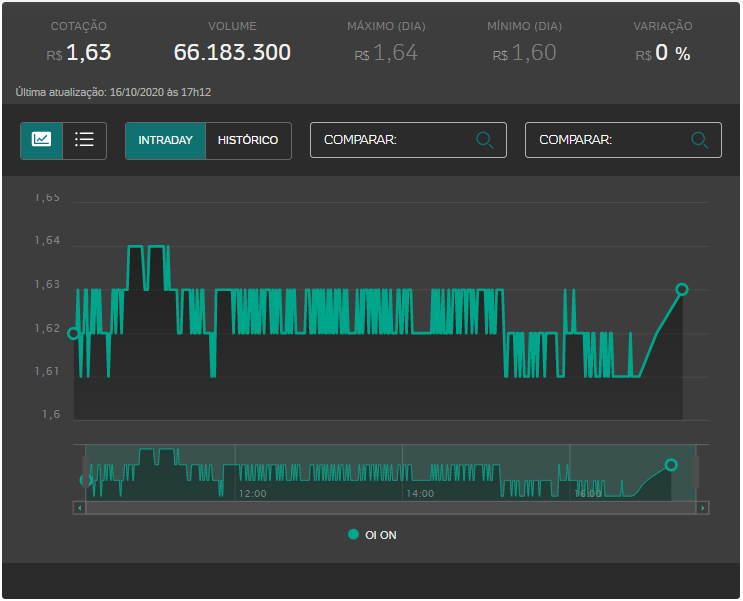
Task: Click the first data point marker on chart
Action: [72, 334]
